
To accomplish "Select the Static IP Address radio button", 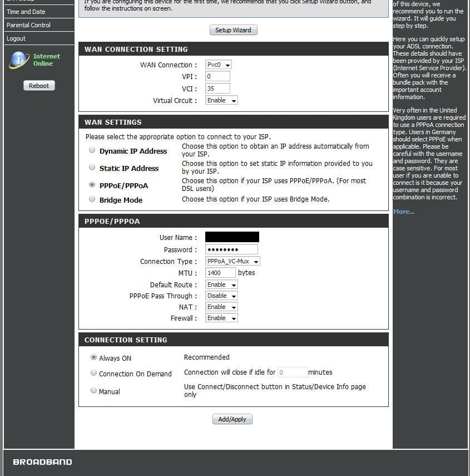I will (92, 167).
